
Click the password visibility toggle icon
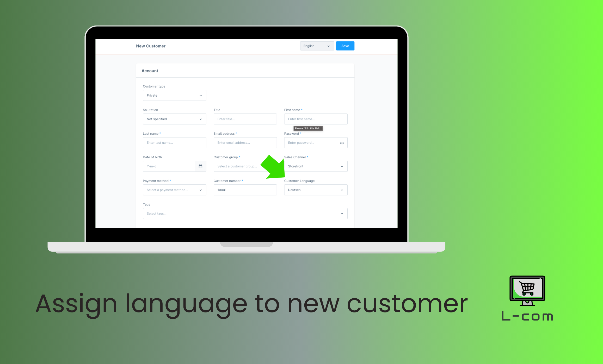pos(342,143)
